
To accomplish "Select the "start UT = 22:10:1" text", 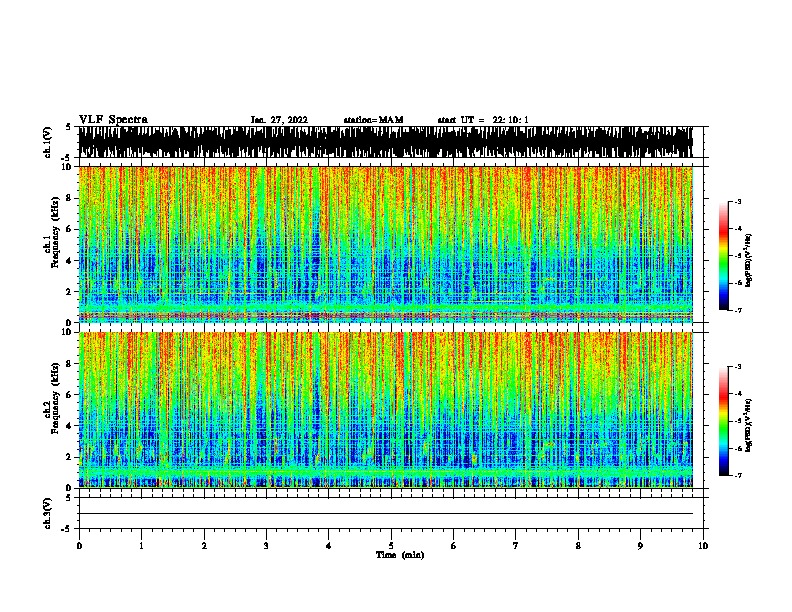I will click(x=483, y=120).
